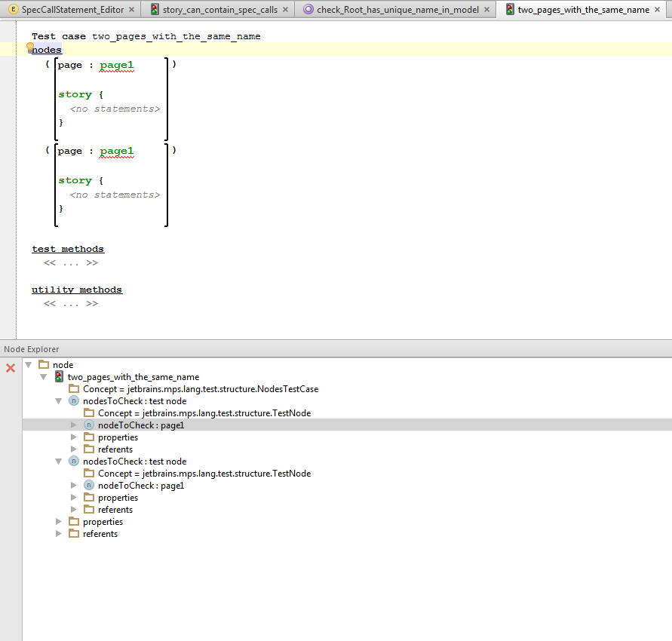This screenshot has width=672, height=641.
Task: Close the SpecCallStatement_Editor tab
Action: coord(132,10)
